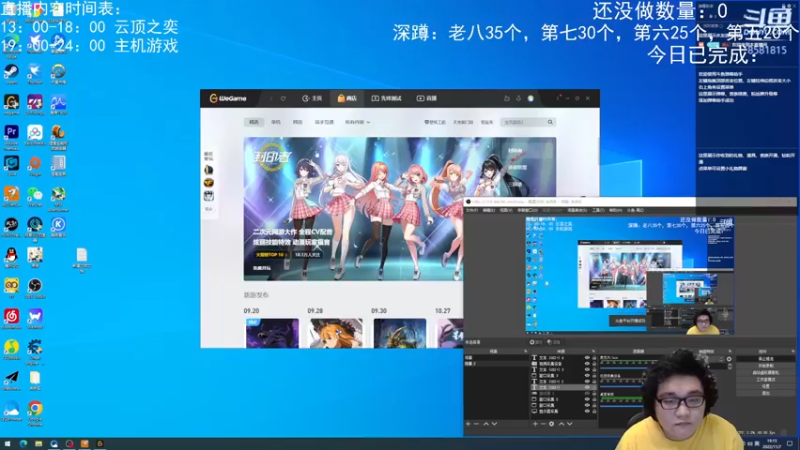The image size is (800, 450).
Task: Launch the QQ penguin desktop icon
Action: (x=11, y=254)
